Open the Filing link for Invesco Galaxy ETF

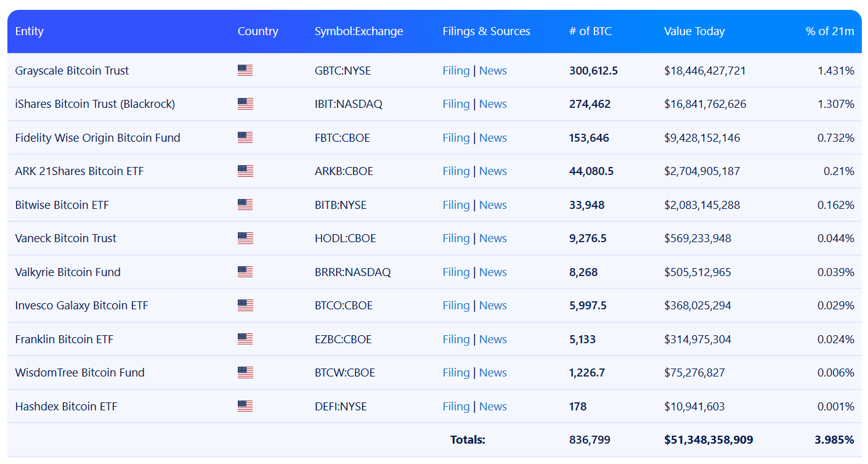pos(456,306)
